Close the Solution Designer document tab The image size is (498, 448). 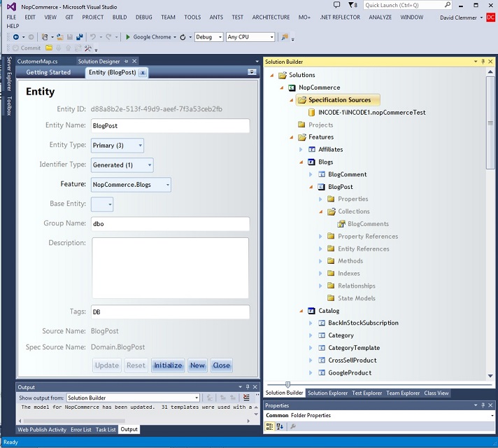click(134, 61)
